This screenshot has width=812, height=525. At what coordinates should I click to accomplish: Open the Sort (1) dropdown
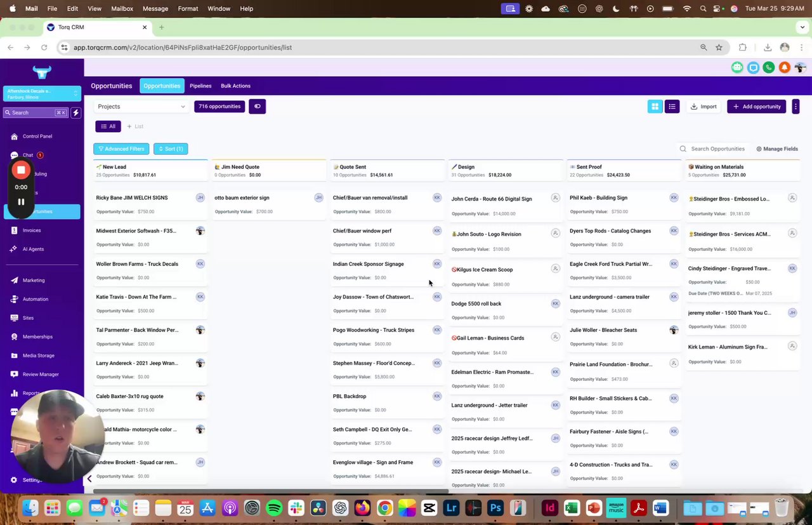tap(171, 149)
